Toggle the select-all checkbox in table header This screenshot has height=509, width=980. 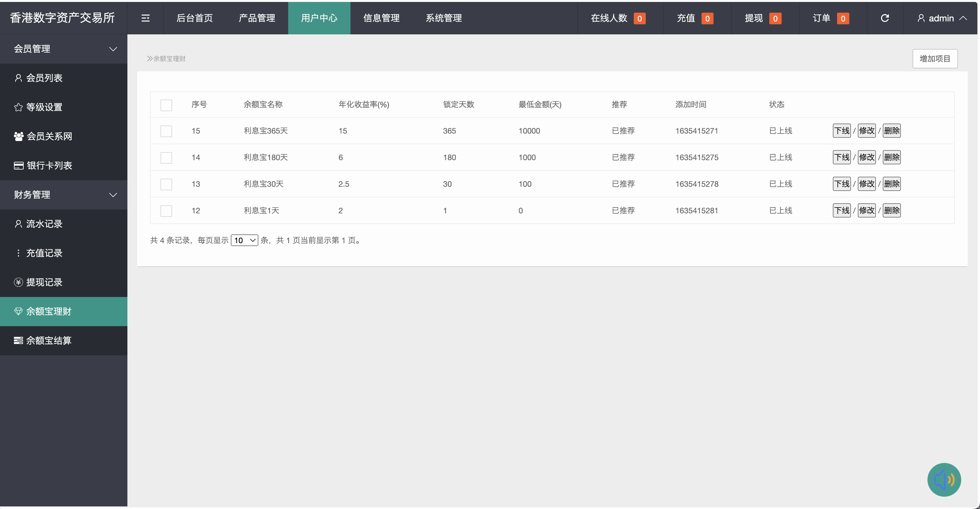click(x=166, y=105)
